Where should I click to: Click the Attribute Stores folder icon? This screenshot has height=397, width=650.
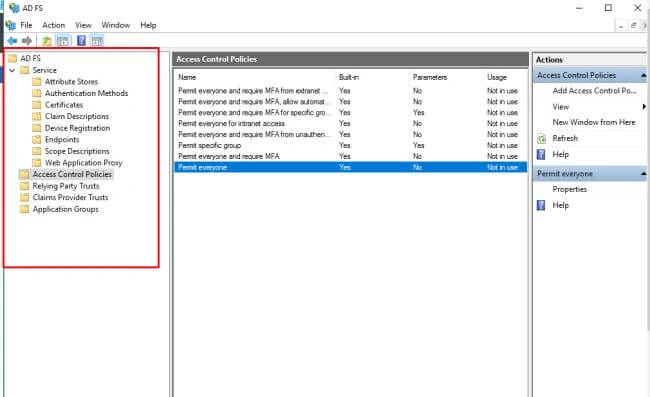[37, 81]
